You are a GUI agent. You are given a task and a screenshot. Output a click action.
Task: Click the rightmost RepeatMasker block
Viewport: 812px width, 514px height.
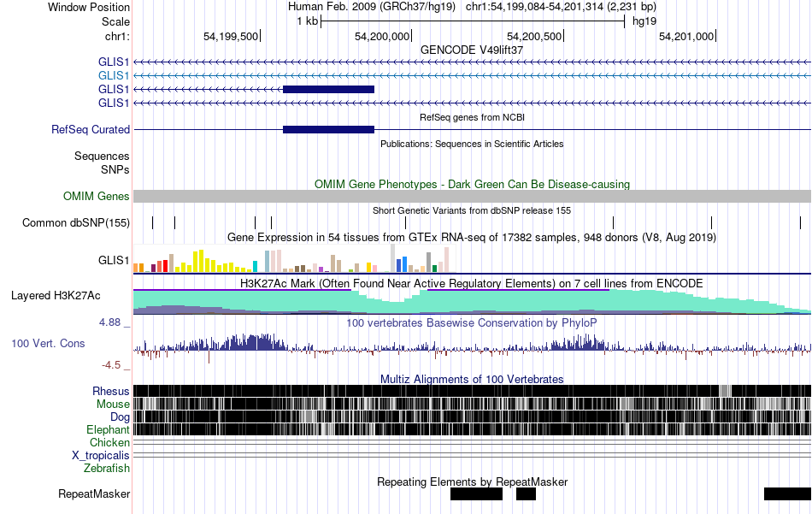(x=788, y=493)
